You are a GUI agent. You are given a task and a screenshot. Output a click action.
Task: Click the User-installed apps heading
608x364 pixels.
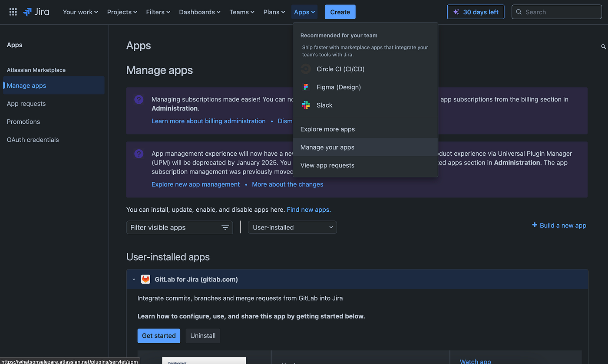[168, 257]
